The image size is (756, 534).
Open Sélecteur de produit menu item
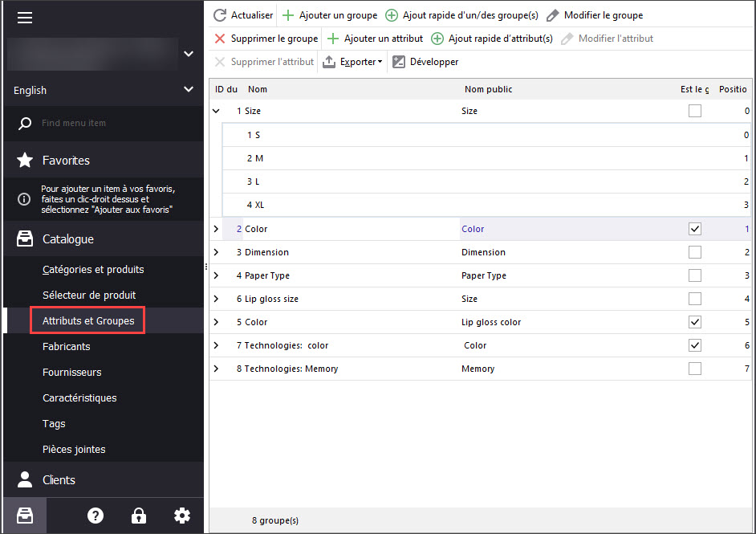(89, 295)
